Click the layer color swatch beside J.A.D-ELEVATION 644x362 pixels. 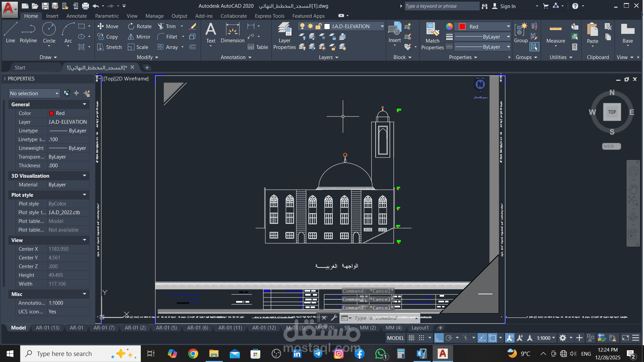327,26
